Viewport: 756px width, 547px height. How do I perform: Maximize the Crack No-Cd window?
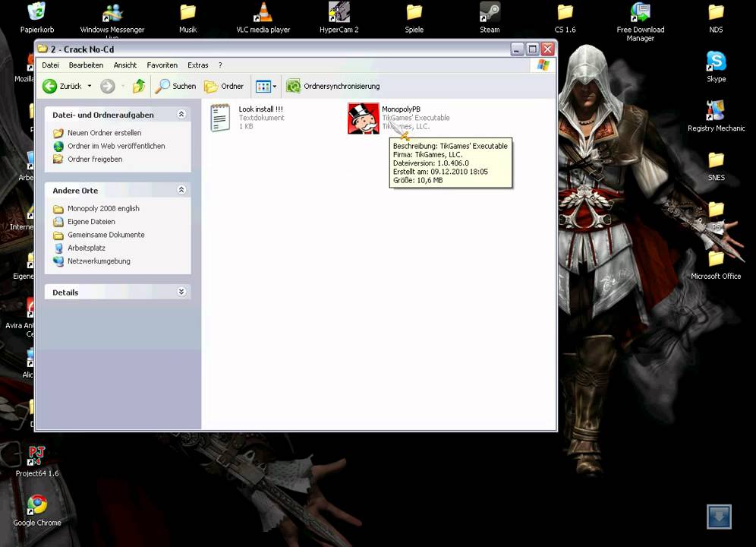532,49
